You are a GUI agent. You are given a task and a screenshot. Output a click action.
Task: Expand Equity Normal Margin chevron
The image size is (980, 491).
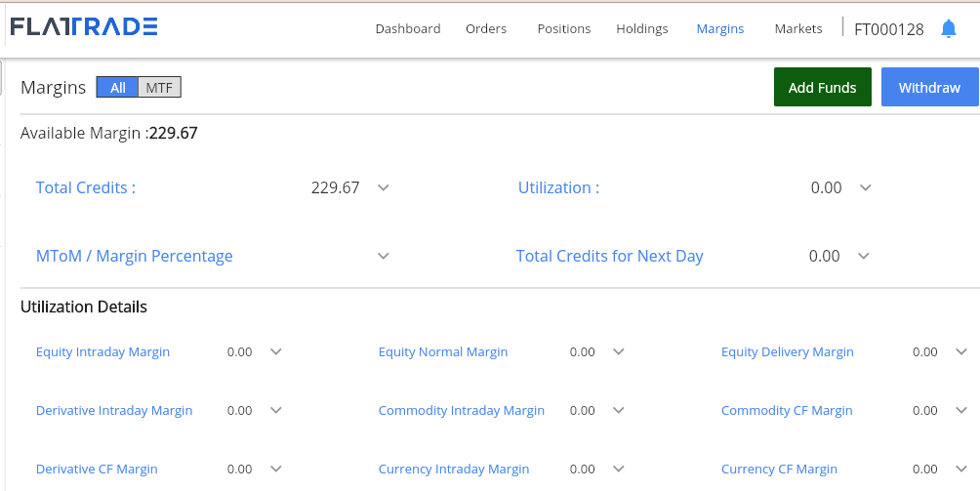(x=618, y=351)
